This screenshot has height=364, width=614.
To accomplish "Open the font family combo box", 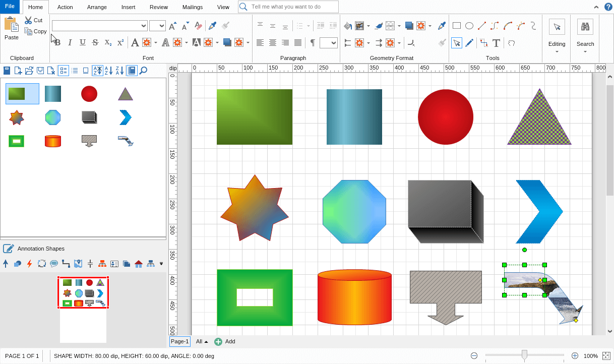I will 100,26.
